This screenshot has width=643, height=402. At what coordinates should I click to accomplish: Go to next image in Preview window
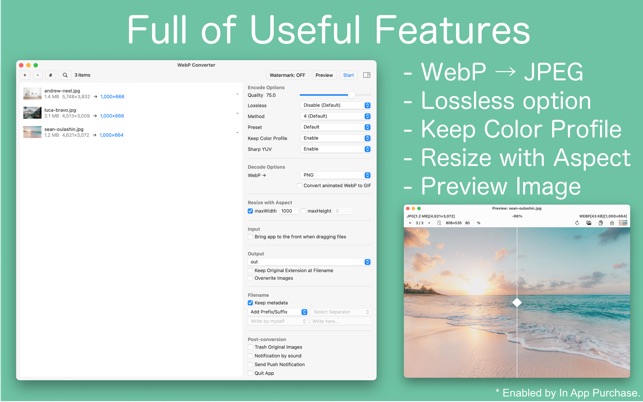(429, 223)
